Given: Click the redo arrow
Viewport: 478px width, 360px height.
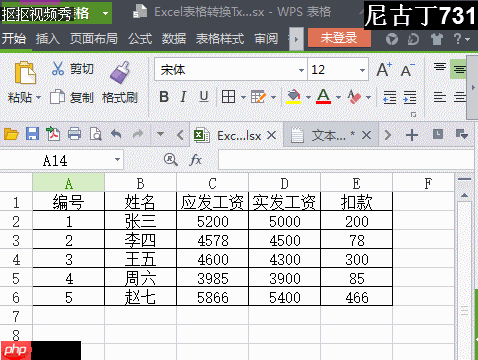Looking at the screenshot, I should (x=138, y=134).
